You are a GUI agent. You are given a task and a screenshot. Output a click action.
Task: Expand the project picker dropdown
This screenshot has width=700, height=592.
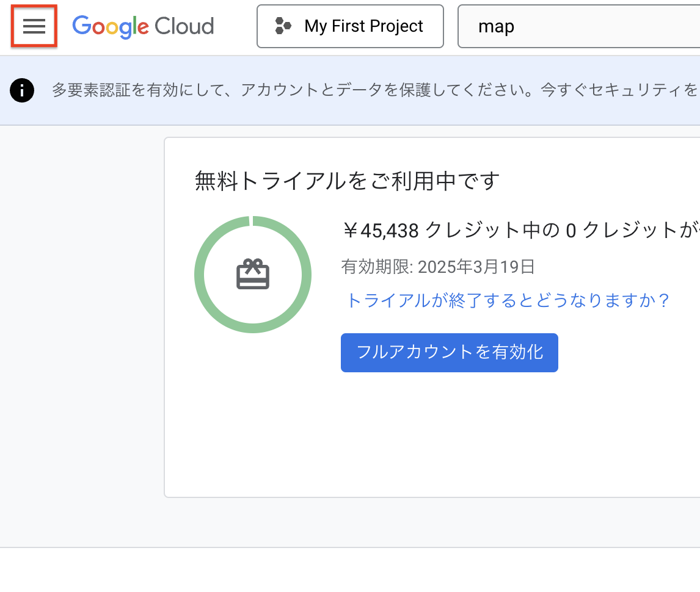click(x=350, y=26)
